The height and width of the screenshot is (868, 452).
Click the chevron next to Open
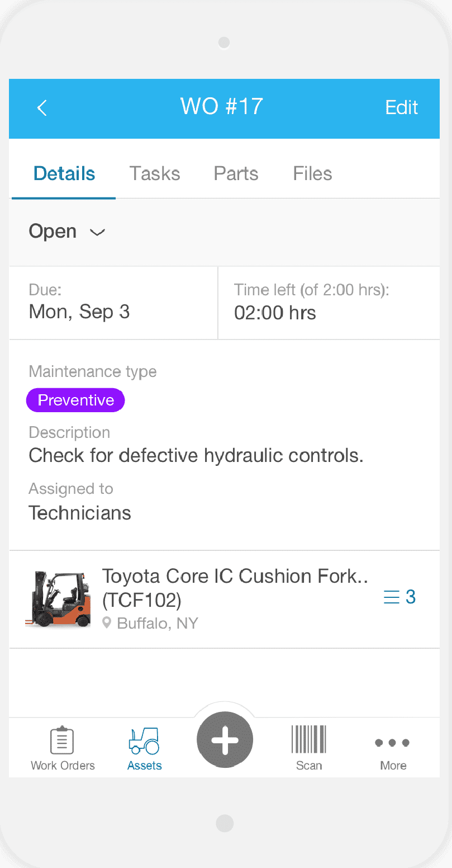[x=98, y=233]
